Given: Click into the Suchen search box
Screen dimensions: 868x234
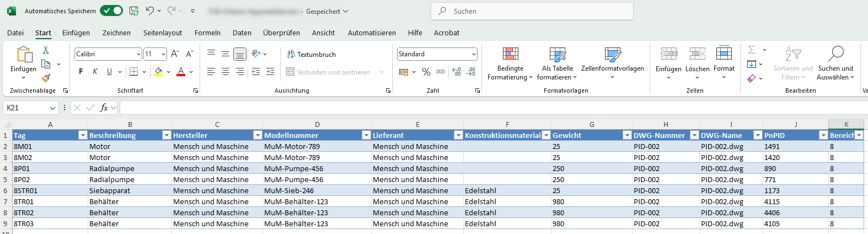Looking at the screenshot, I should [x=532, y=11].
